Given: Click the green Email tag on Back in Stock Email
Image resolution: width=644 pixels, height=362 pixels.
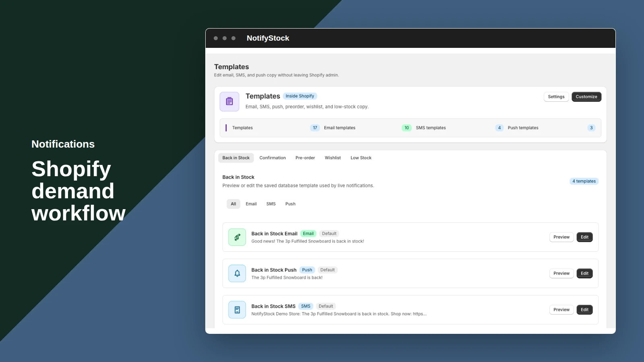Looking at the screenshot, I should 308,234.
